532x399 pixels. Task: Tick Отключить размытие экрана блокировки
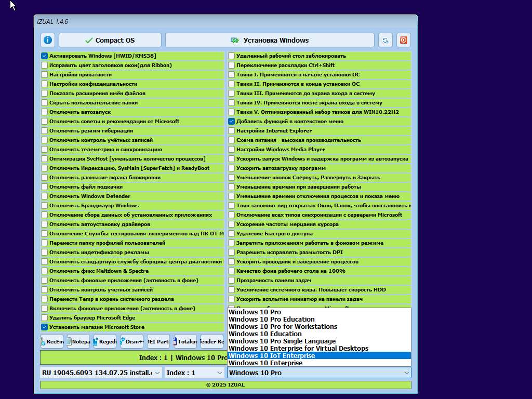[45, 178]
